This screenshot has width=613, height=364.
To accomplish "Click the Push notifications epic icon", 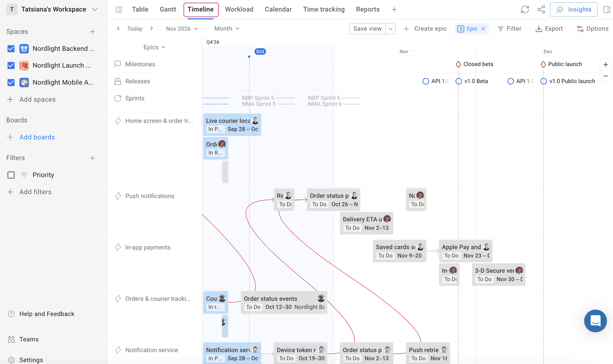I will click(x=118, y=196).
